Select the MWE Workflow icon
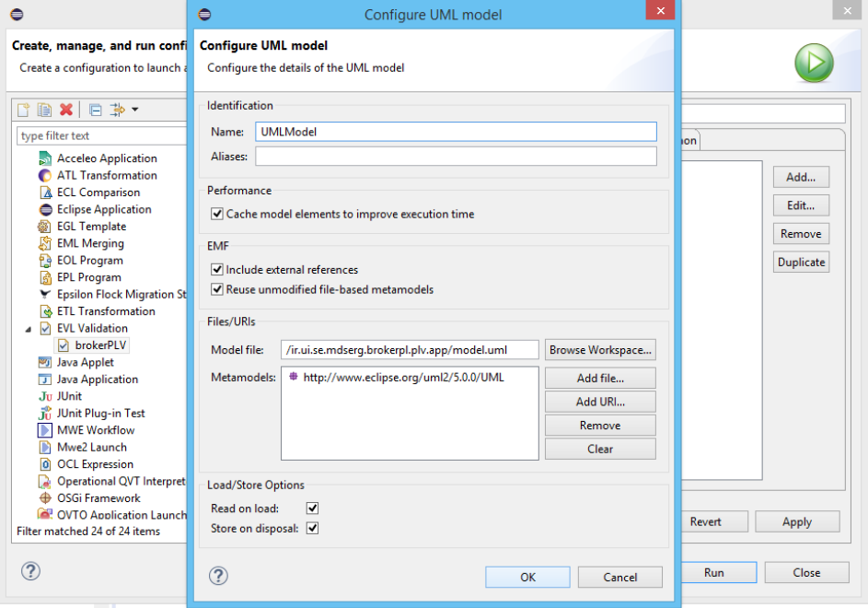 coord(45,430)
